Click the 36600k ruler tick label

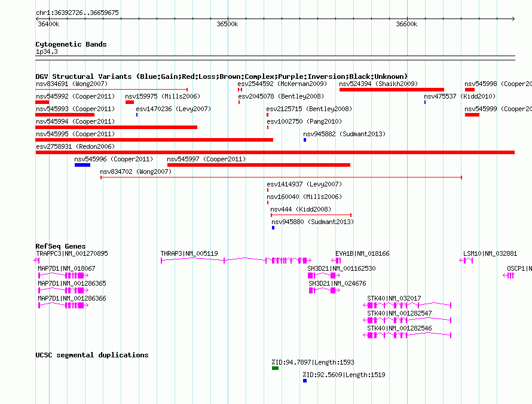click(x=406, y=24)
